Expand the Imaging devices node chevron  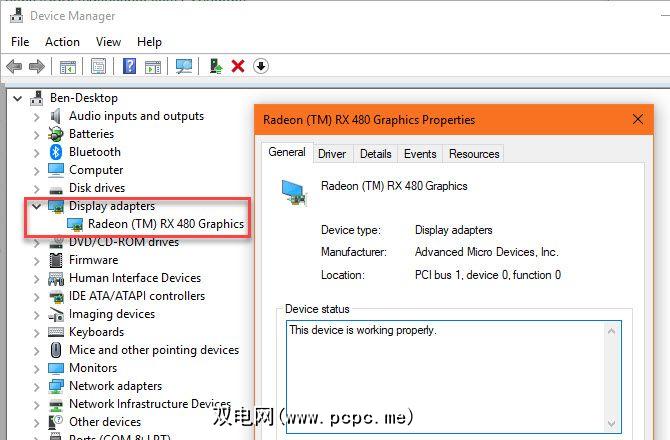pos(37,314)
